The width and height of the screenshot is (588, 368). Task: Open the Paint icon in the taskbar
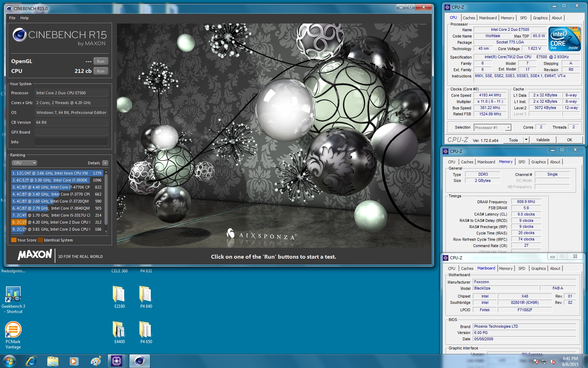pos(96,361)
